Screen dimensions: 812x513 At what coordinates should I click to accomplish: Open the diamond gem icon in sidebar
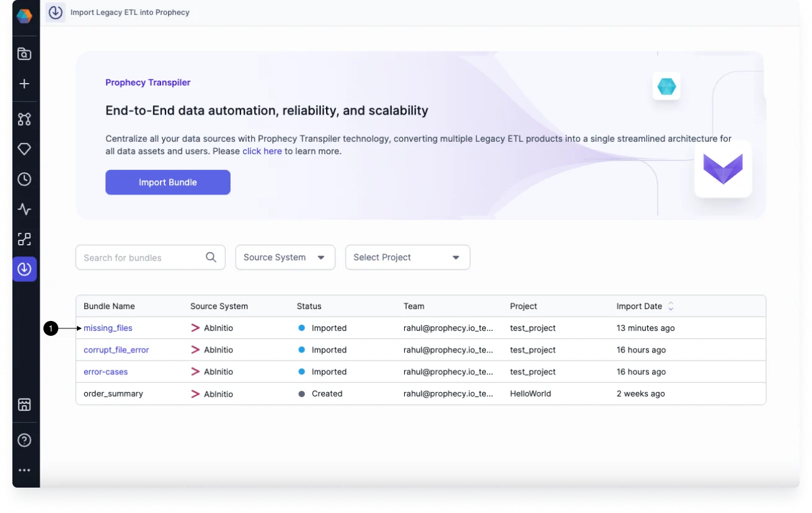pos(24,149)
